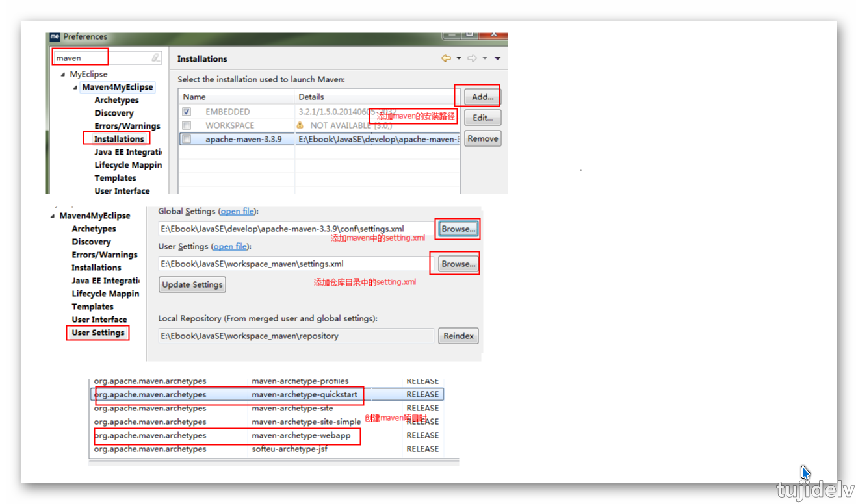
Task: Select User Settings in the preferences tree
Action: pyautogui.click(x=98, y=333)
